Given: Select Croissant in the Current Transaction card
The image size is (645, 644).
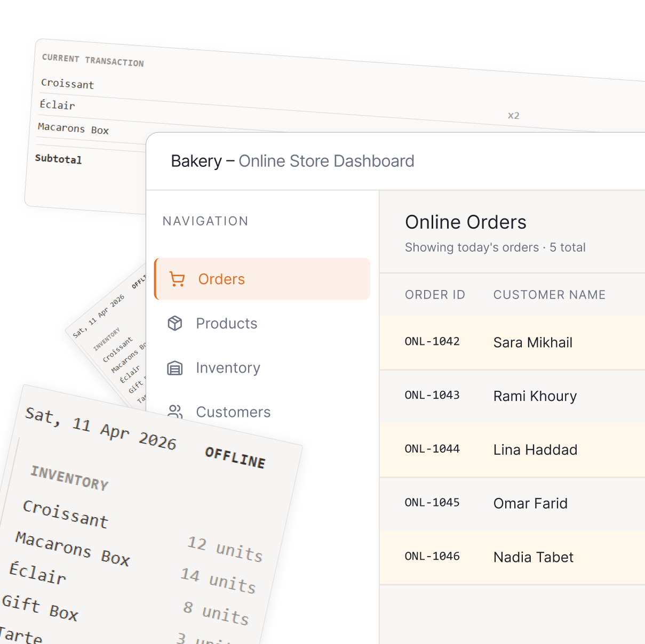Looking at the screenshot, I should click(68, 84).
